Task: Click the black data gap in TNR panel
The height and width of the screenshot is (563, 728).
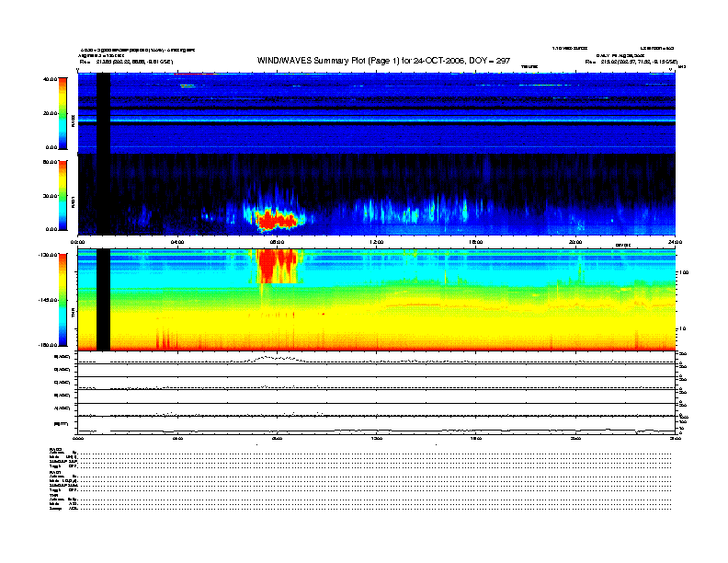Action: [x=104, y=300]
